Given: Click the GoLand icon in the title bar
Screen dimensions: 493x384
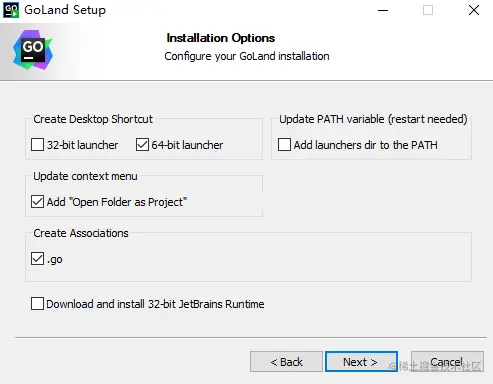Looking at the screenshot, I should (11, 10).
